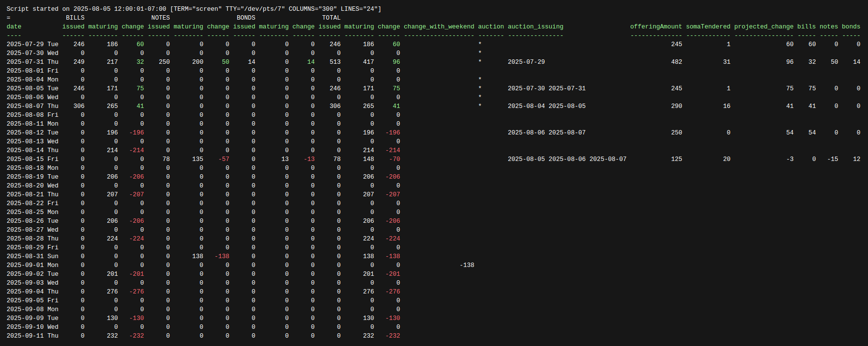Select the date '2025-09-01 Mon'
This screenshot has height=346, width=868.
point(32,265)
